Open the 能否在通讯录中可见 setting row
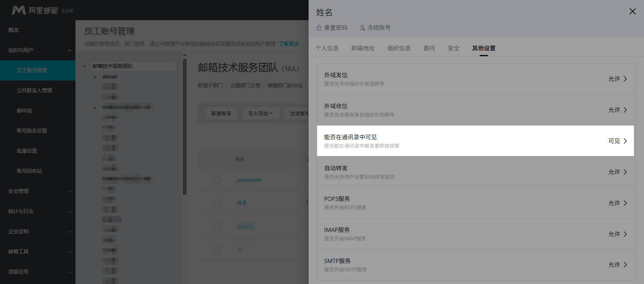Screen dimensions: 644x284 coord(475,141)
